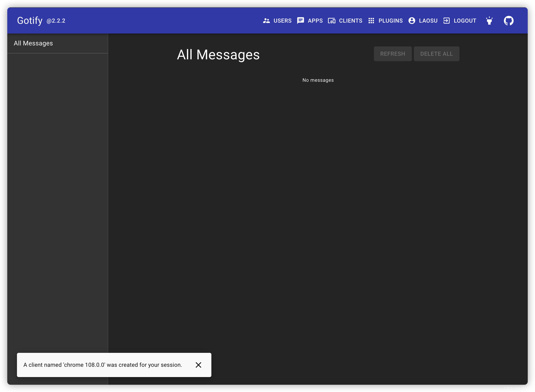Open the CLIENTS text link

(350, 21)
